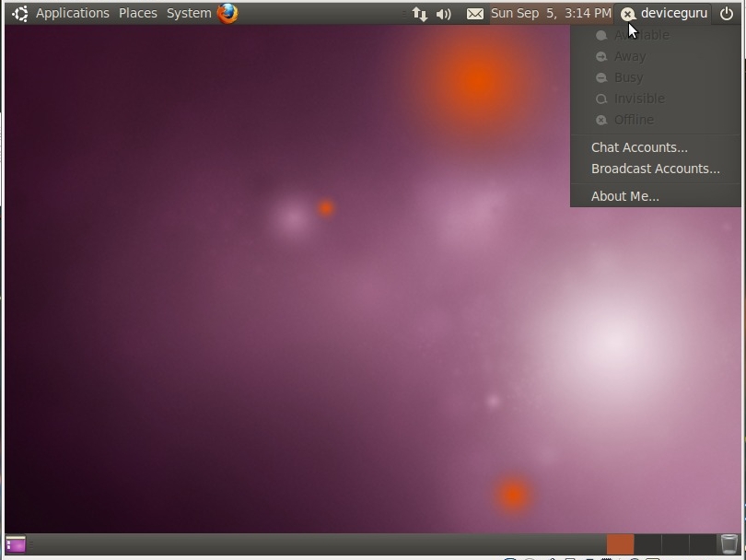Viewport: 746px width, 560px height.
Task: Open the power session menu icon
Action: (727, 13)
